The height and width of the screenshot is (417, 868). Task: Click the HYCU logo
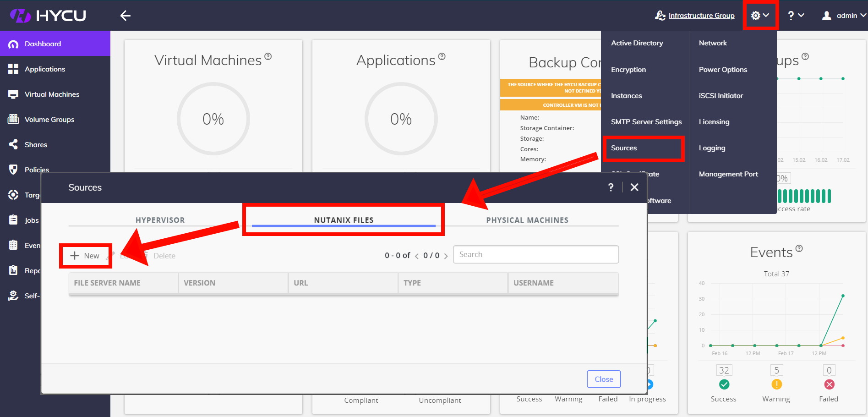pyautogui.click(x=48, y=16)
